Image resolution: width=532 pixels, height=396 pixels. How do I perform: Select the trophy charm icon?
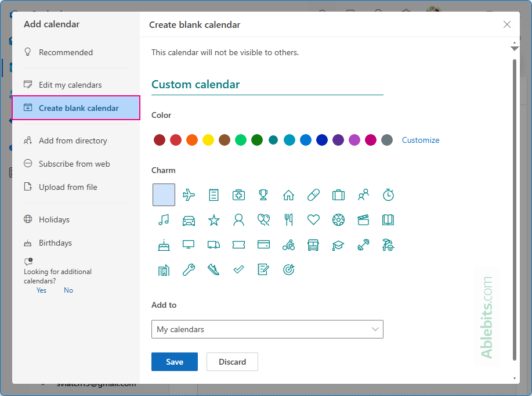pos(263,195)
